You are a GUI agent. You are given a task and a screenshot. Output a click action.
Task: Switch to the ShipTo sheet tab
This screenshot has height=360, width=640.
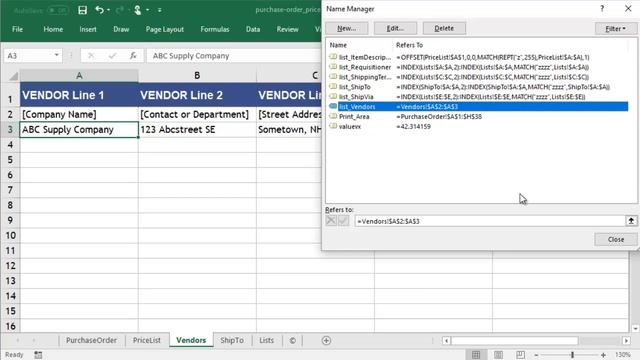[232, 340]
